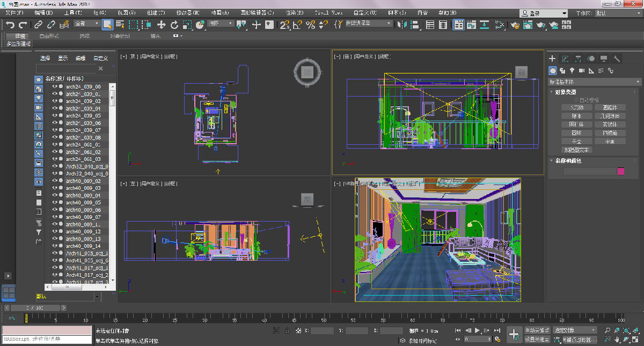Screen dimensions: 644x346
Task: Open the Render Setup teapot icon
Action: point(515,24)
